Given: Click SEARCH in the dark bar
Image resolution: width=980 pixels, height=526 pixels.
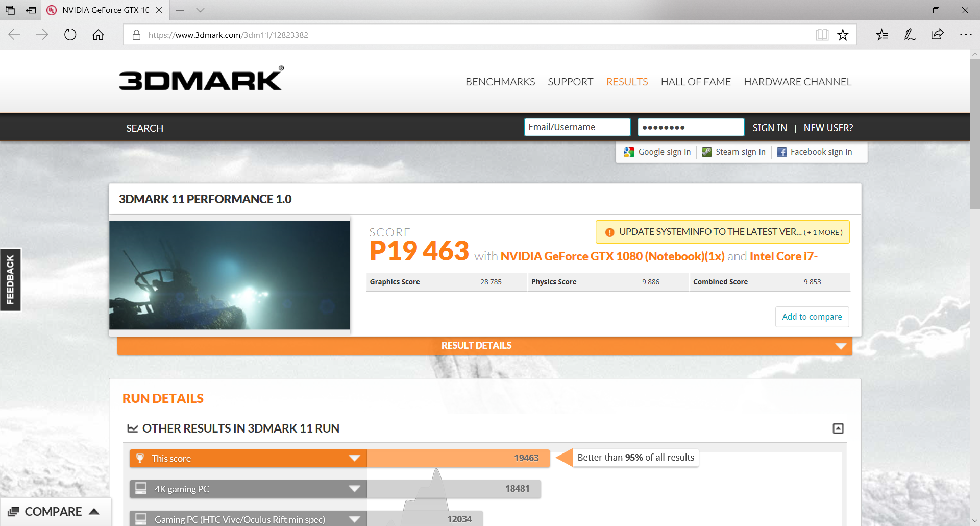Looking at the screenshot, I should (144, 128).
